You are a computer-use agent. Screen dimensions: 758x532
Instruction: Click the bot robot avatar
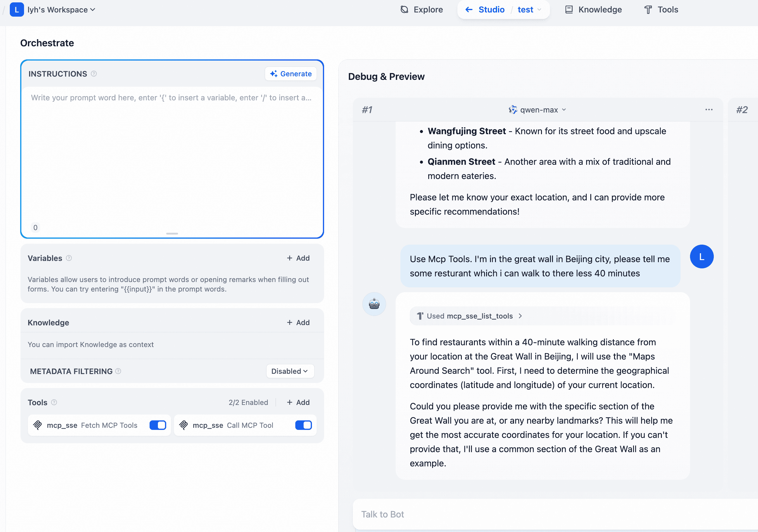point(374,304)
